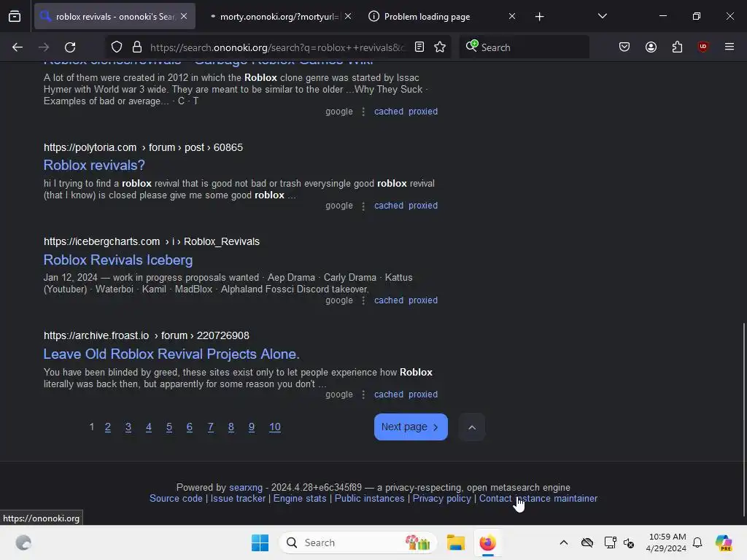Open the Issue tracker footer link
Image resolution: width=747 pixels, height=560 pixels.
pyautogui.click(x=238, y=498)
